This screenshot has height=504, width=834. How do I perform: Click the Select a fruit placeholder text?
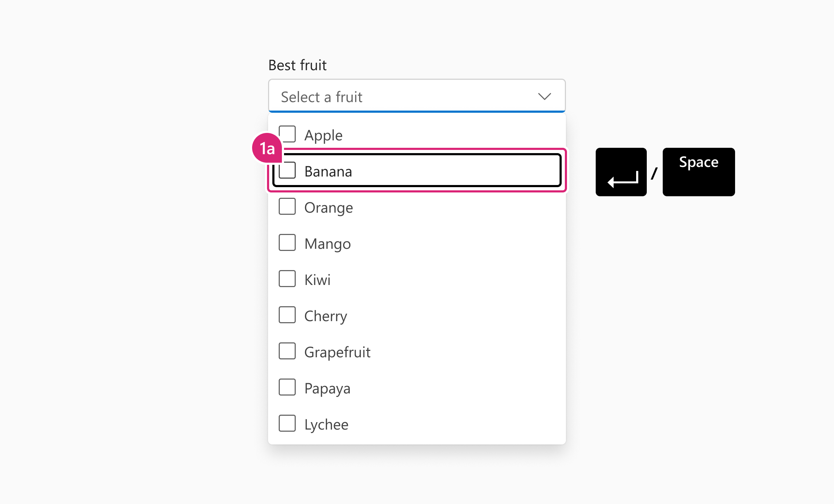(x=322, y=96)
